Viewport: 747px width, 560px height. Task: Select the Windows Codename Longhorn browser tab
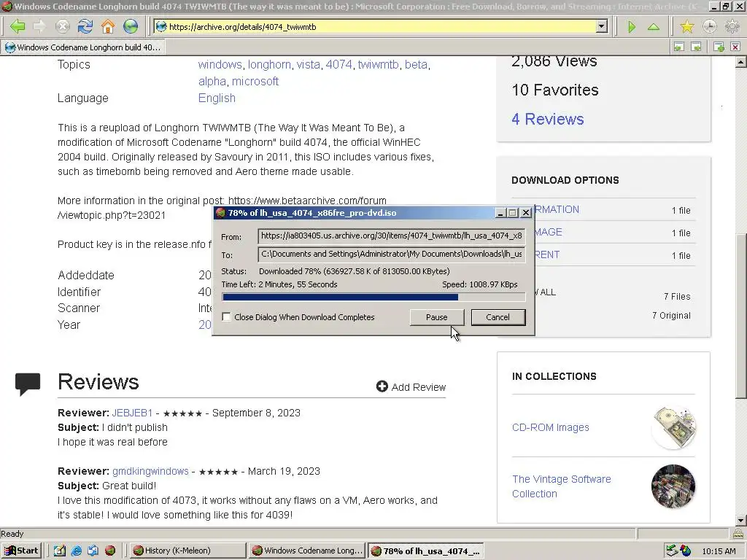point(83,47)
